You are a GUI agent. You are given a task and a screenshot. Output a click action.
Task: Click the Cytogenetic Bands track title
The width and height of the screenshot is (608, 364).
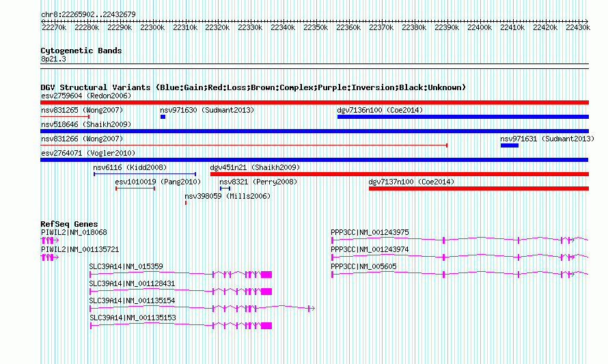coord(81,51)
